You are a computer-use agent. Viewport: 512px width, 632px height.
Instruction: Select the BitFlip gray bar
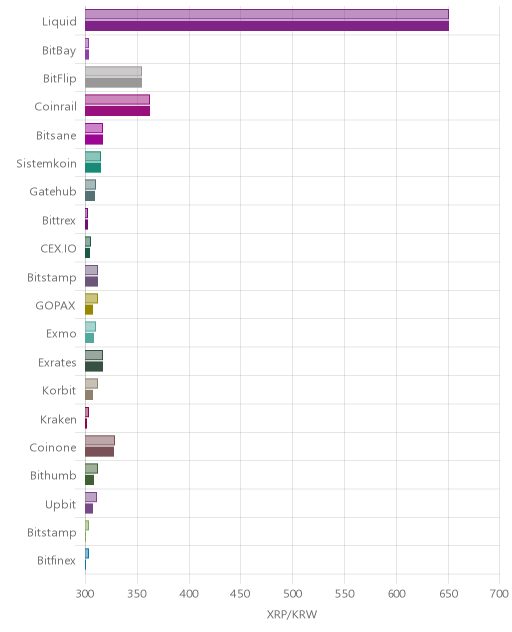pos(113,83)
